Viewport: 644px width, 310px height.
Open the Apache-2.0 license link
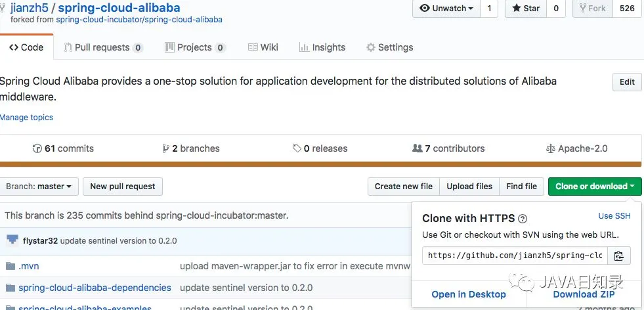(576, 148)
